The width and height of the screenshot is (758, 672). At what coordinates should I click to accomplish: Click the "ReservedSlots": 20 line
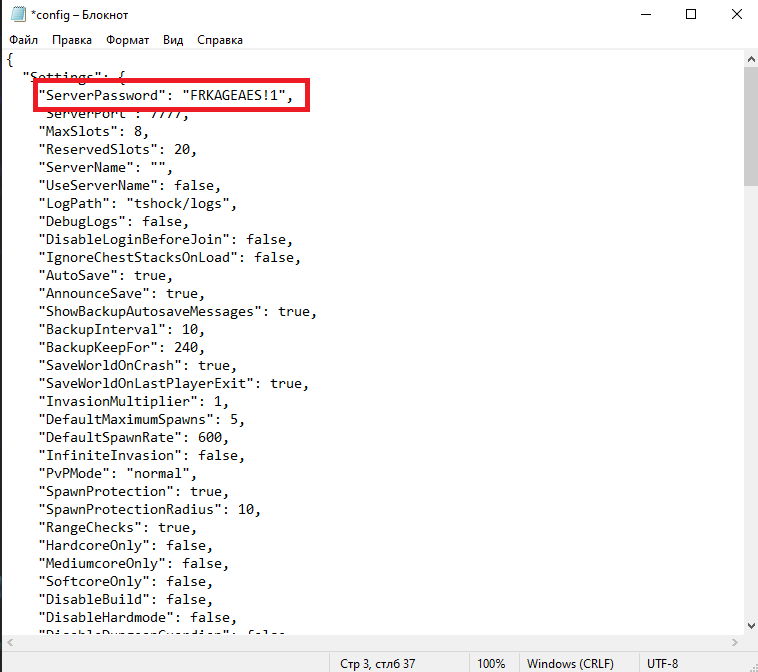pyautogui.click(x=118, y=149)
